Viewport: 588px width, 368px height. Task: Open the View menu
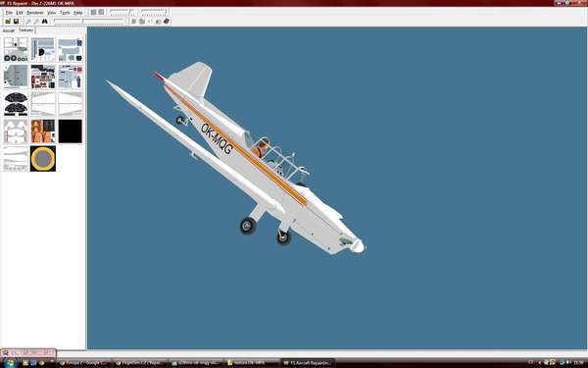[x=51, y=13]
